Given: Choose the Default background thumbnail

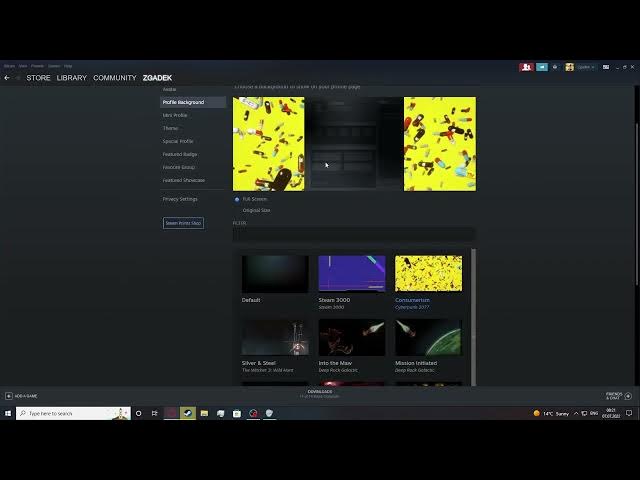Looking at the screenshot, I should tap(275, 274).
